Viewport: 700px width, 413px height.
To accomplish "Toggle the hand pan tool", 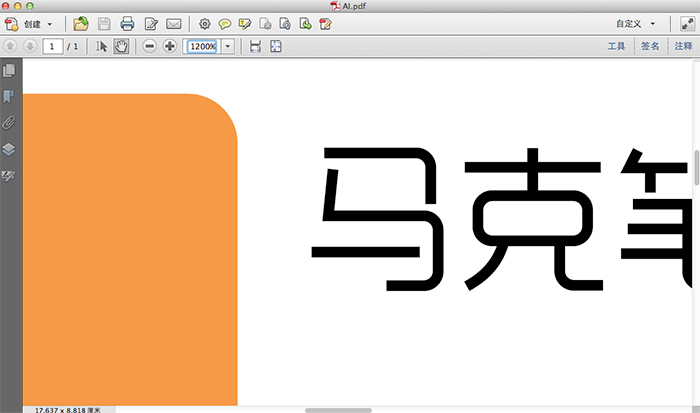I will [x=121, y=46].
